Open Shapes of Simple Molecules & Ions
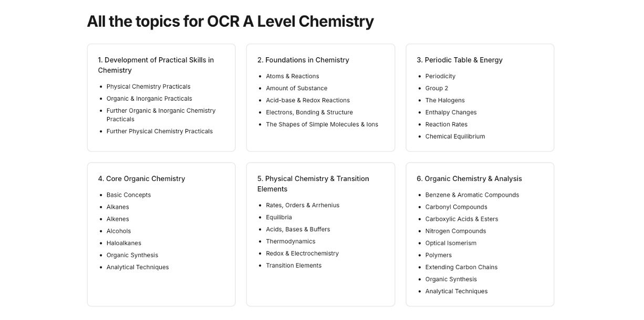This screenshot has width=644, height=320. 321,124
